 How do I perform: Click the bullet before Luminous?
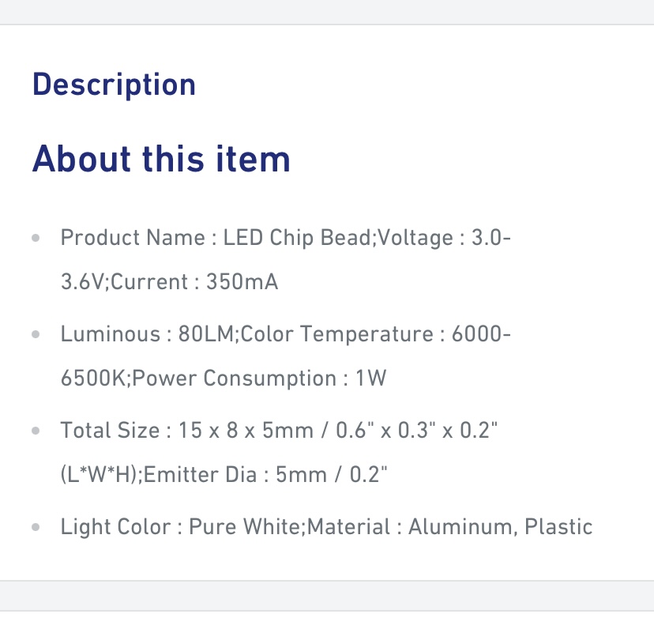coord(36,334)
